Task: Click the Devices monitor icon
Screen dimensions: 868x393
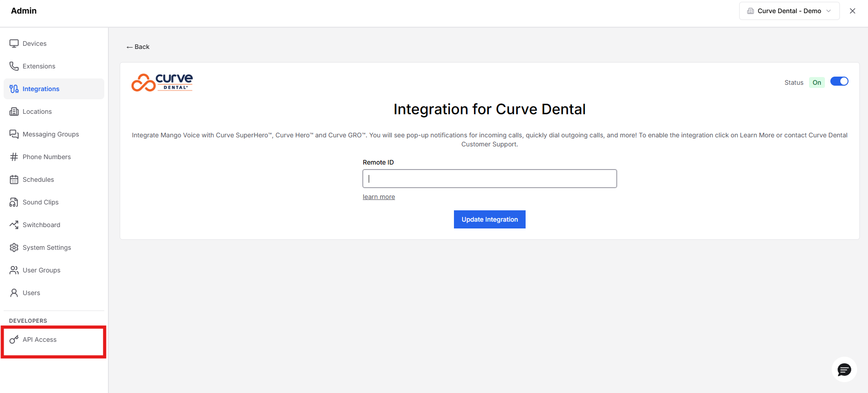Action: click(14, 44)
